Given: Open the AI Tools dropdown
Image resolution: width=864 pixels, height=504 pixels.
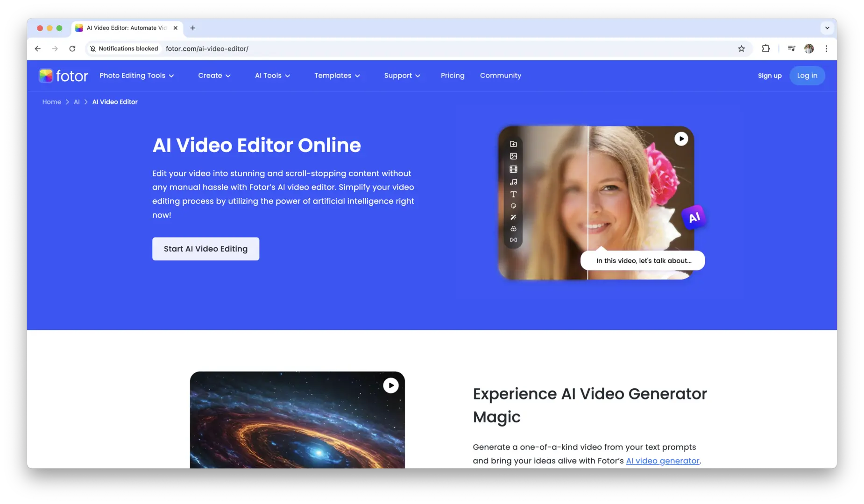Looking at the screenshot, I should click(x=272, y=76).
